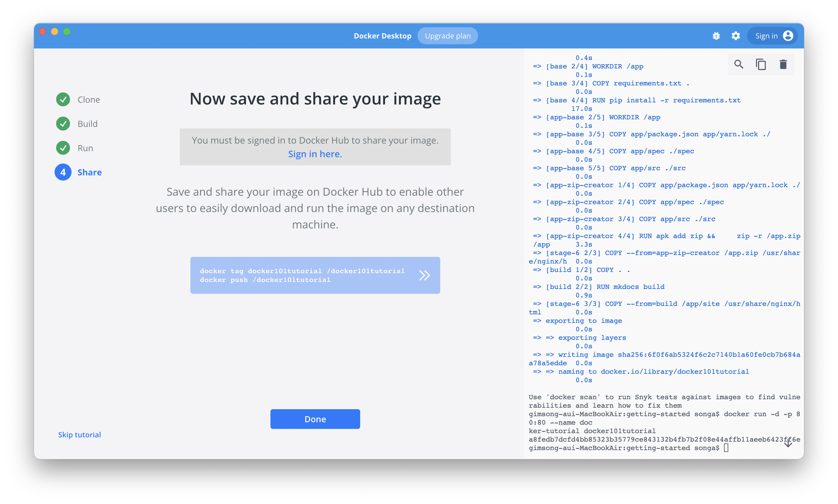Clear the terminal with the trash icon
Image resolution: width=838 pixels, height=504 pixels.
[x=783, y=64]
